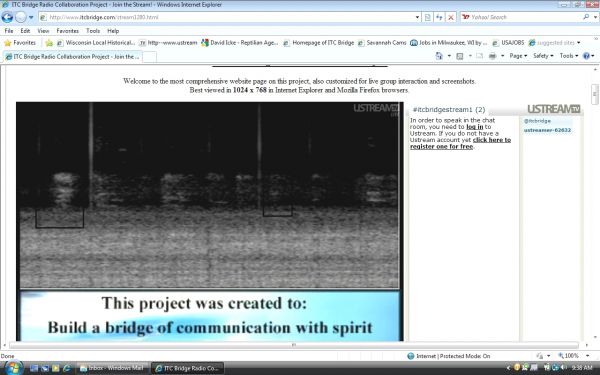The height and width of the screenshot is (375, 600).
Task: Click the Ustream video spectrogram player
Action: pyautogui.click(x=209, y=195)
